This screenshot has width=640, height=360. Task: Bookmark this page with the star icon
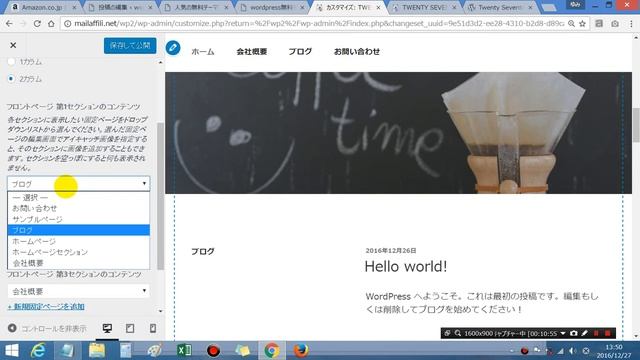582,24
